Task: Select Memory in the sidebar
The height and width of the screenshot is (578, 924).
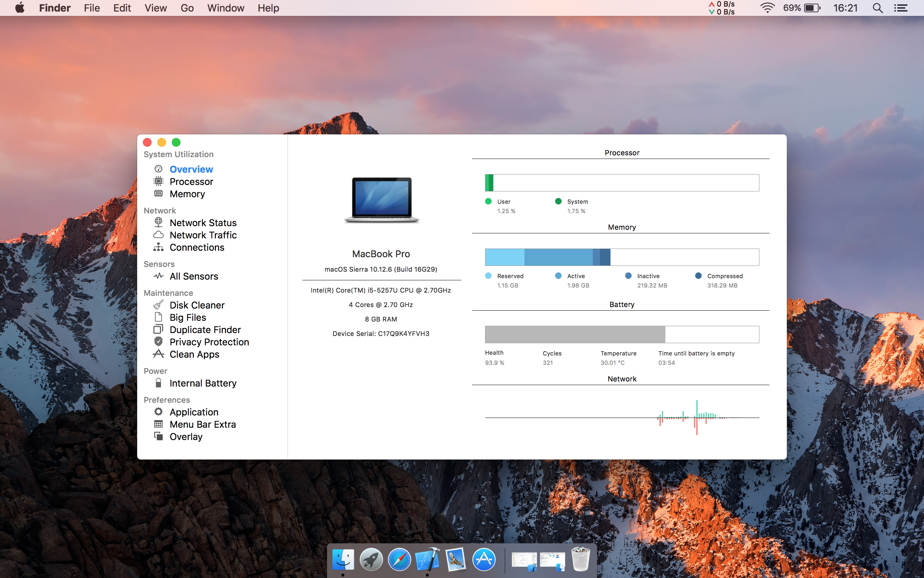Action: pyautogui.click(x=187, y=194)
